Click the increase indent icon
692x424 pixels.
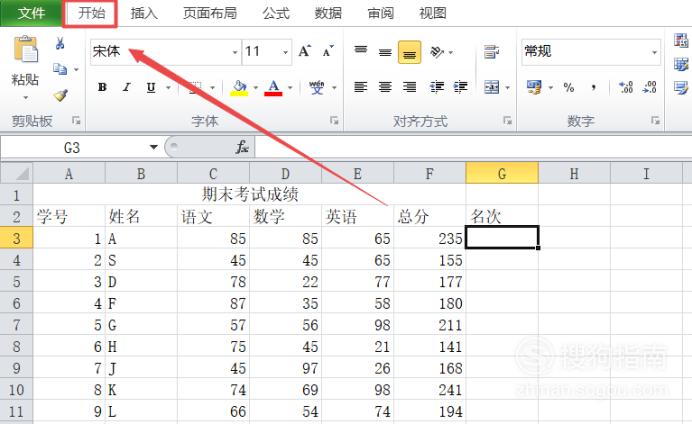pos(460,87)
